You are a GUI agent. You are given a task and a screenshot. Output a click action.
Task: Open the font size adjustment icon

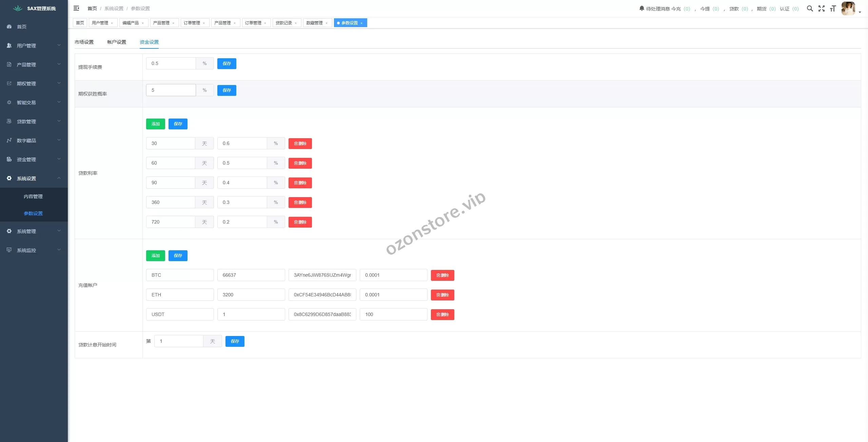coord(833,8)
